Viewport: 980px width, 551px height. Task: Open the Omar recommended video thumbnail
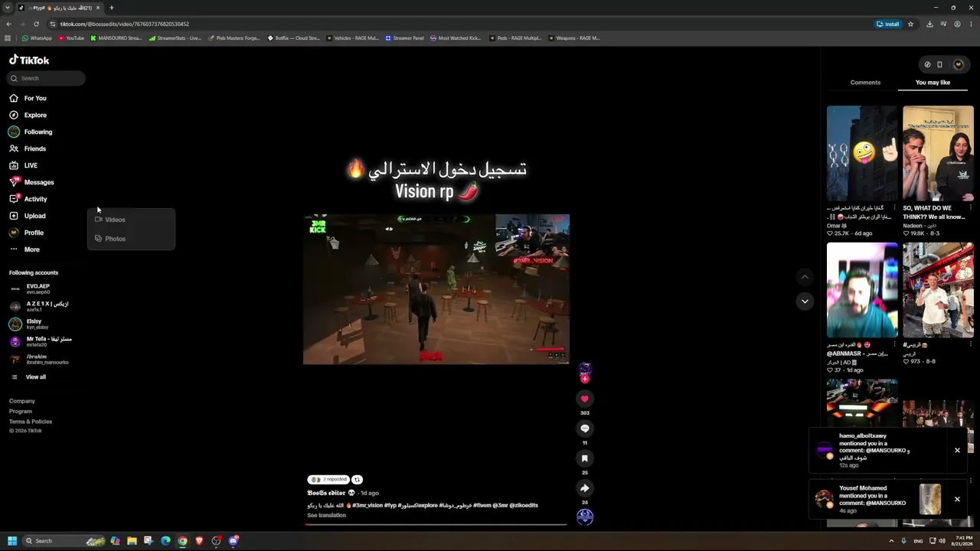coord(862,153)
